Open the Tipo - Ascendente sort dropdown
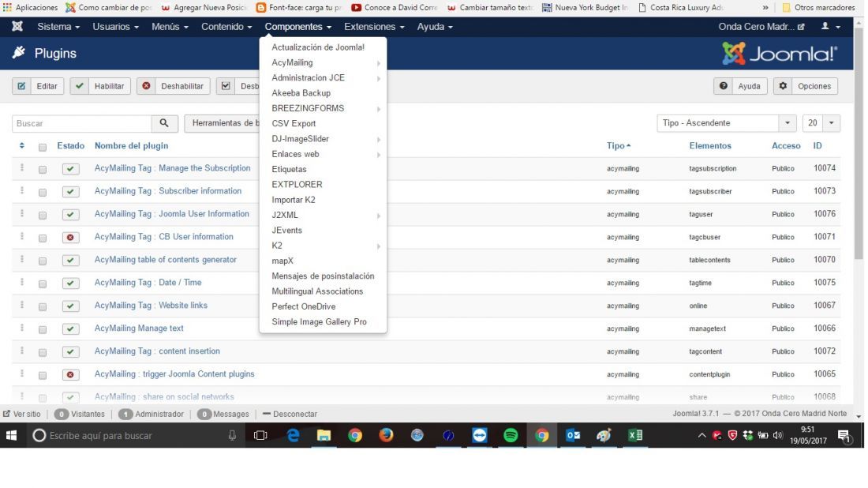 [726, 123]
